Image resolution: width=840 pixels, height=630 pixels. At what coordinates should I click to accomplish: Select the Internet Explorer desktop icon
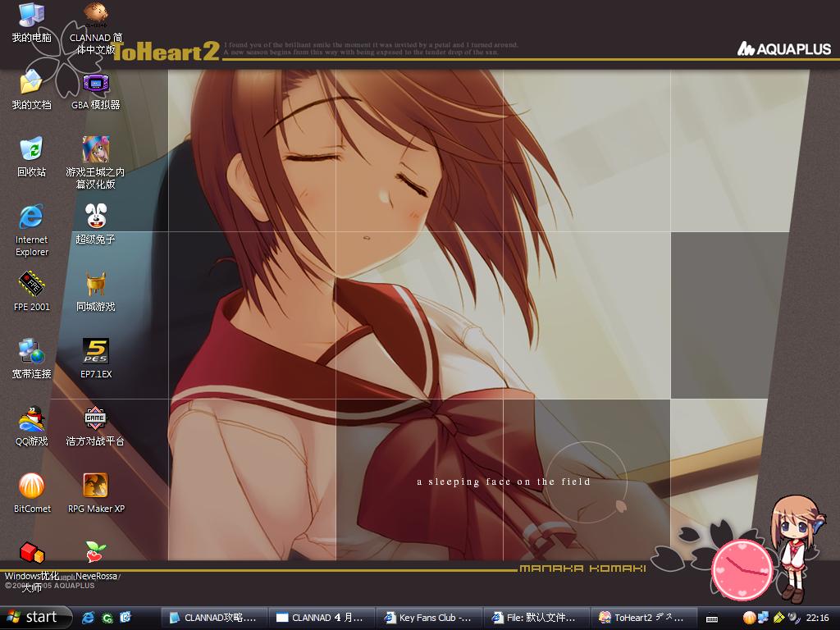[x=32, y=231]
